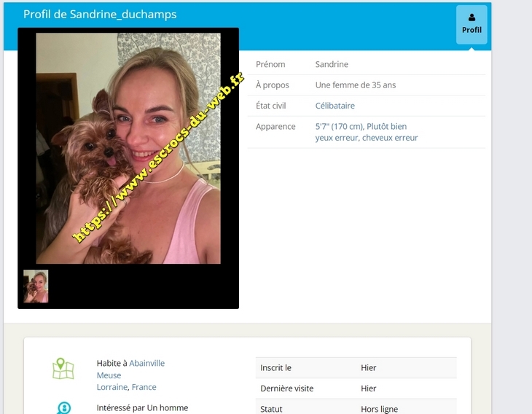Click the Prénom value Sandrine
This screenshot has width=532, height=414.
coord(332,64)
